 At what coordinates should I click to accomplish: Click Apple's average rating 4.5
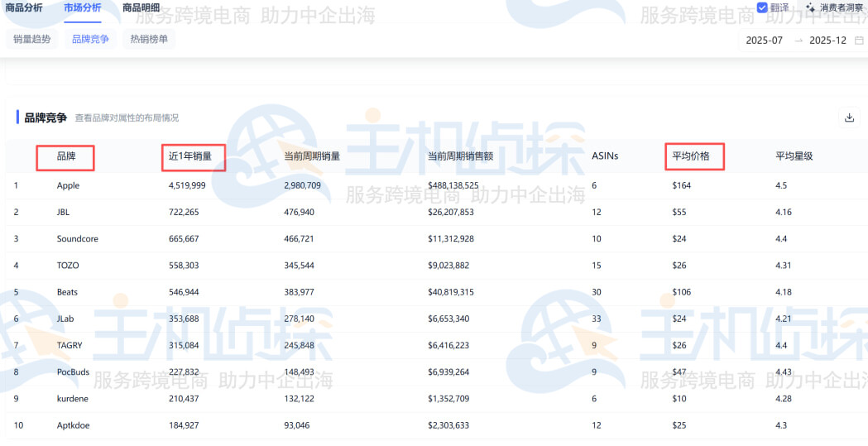781,186
